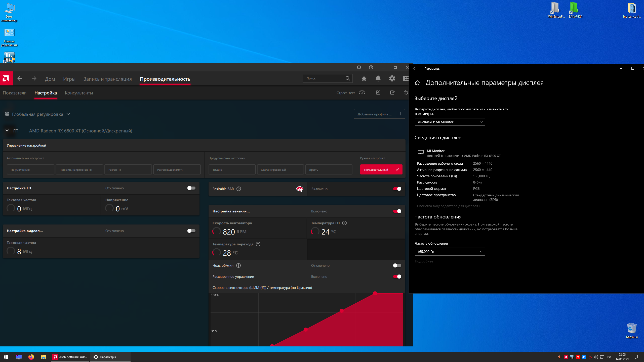
Task: Open the favorites star icon
Action: click(364, 79)
